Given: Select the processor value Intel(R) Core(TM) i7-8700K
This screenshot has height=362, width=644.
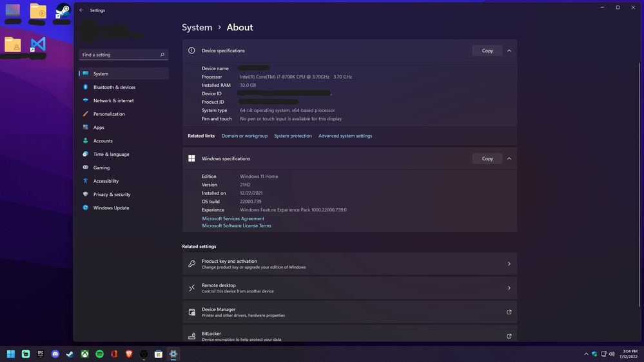Looking at the screenshot, I should 296,77.
